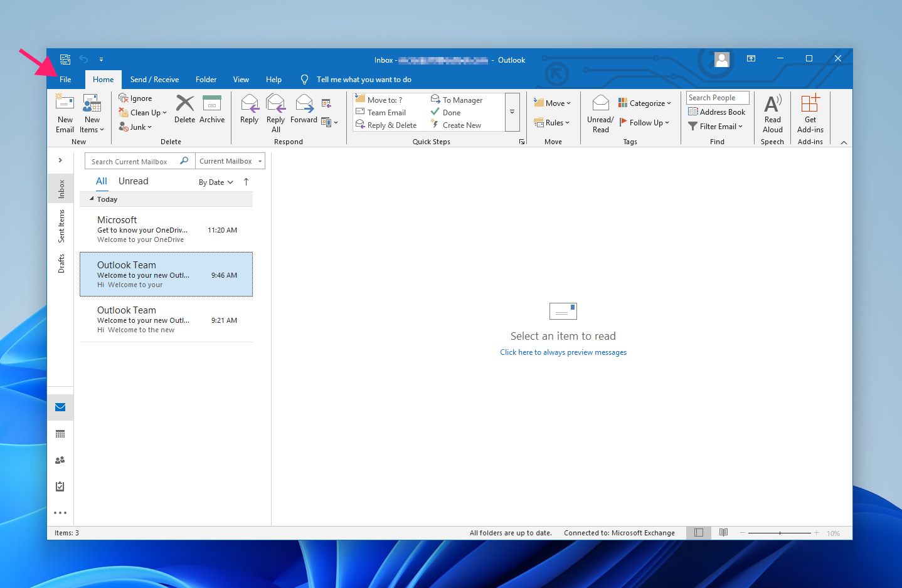Viewport: 902px width, 588px height.
Task: Open the Outlook Team email from 9:21 AM
Action: 166,320
